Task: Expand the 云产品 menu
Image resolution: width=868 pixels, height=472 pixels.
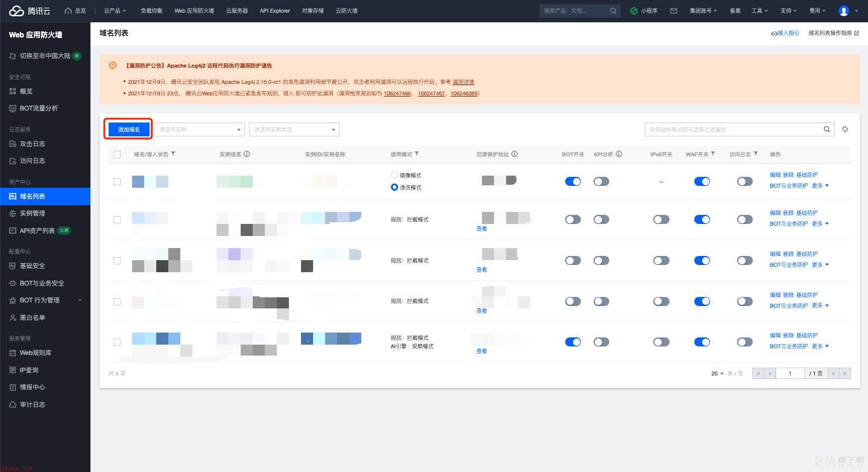Action: point(115,11)
